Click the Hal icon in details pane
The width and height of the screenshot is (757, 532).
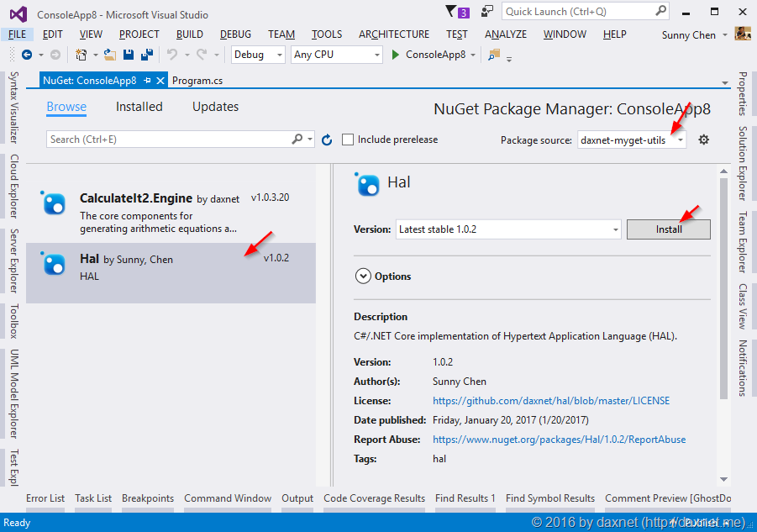coord(367,184)
